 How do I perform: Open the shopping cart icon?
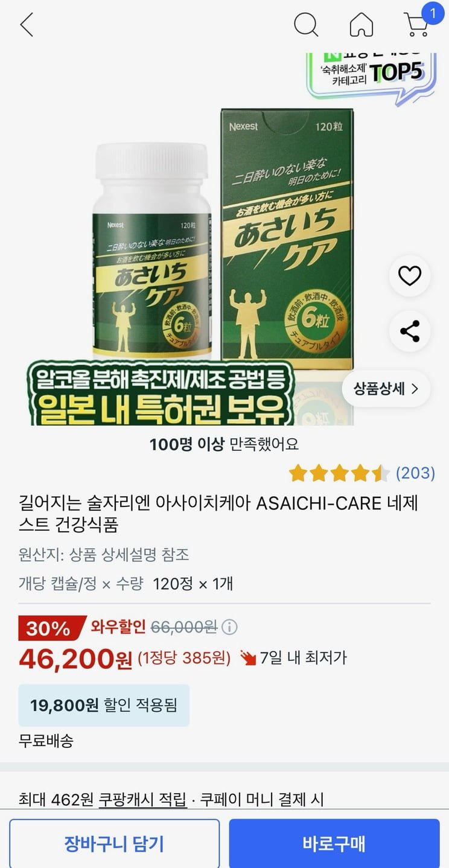point(416,26)
